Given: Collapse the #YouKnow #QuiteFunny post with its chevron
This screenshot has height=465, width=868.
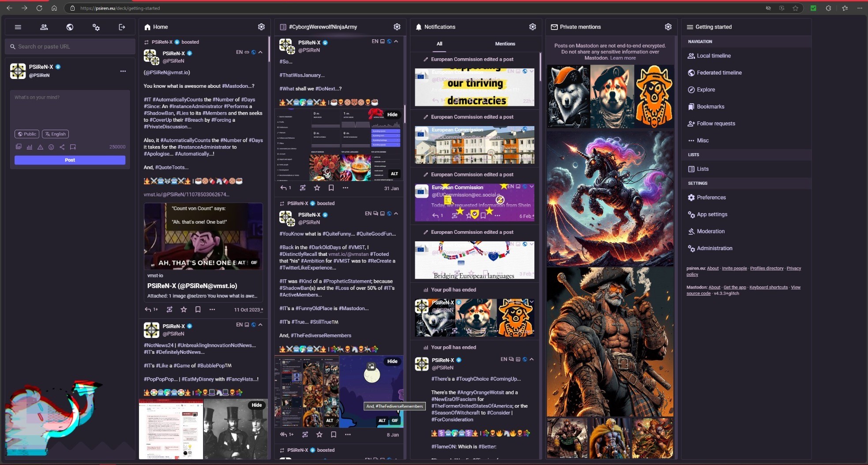Looking at the screenshot, I should (396, 214).
